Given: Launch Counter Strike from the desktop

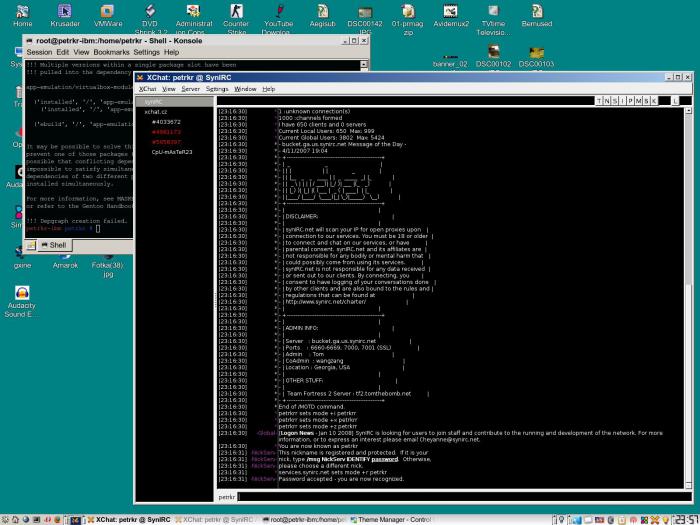Looking at the screenshot, I should [236, 18].
